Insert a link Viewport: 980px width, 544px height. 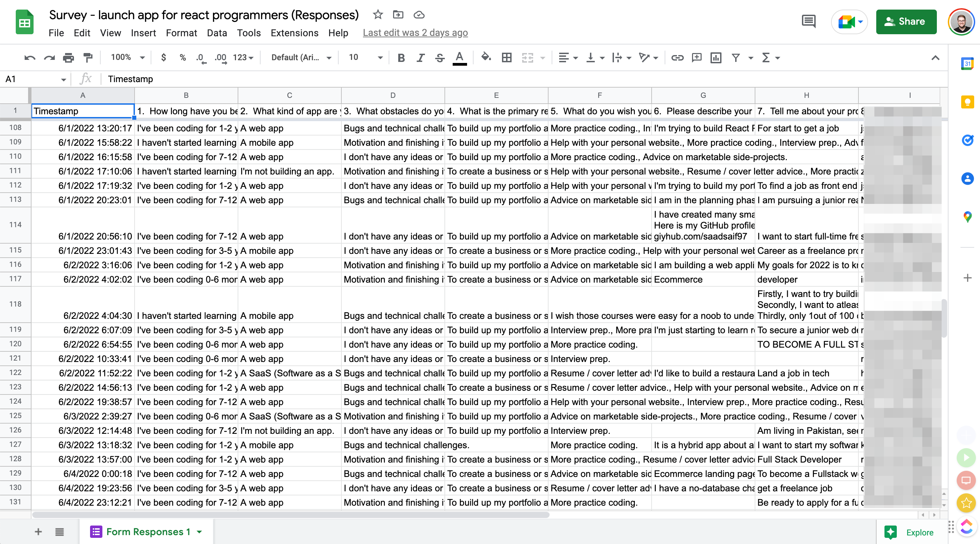pos(677,57)
